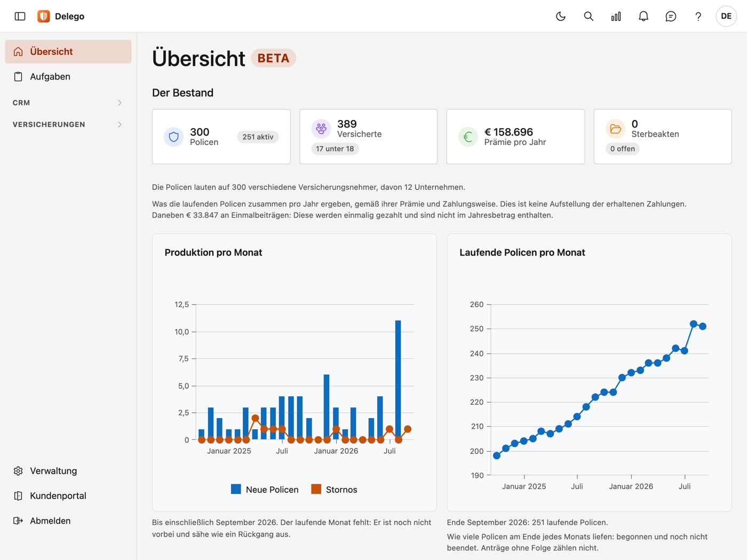Click the gear icon beside Verwaltung

pos(18,471)
